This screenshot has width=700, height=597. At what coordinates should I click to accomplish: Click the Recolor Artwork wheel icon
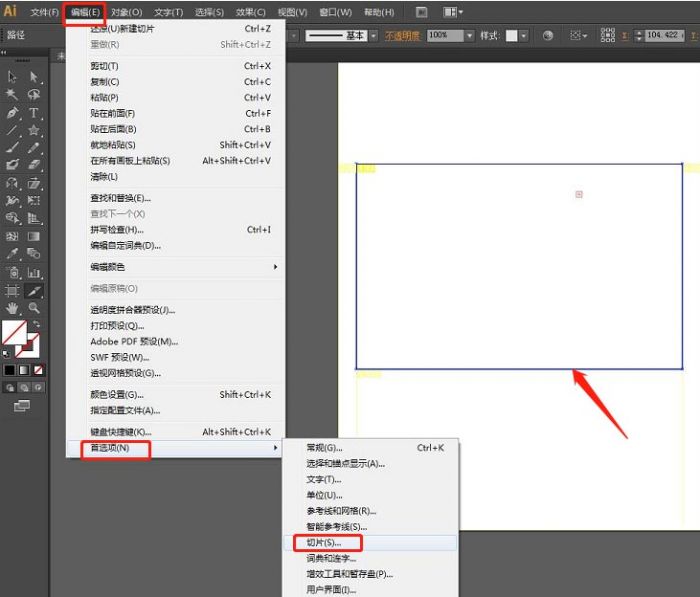pos(548,35)
